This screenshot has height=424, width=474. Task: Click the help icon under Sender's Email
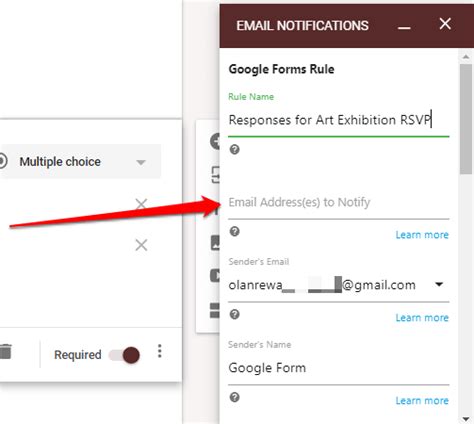click(235, 314)
